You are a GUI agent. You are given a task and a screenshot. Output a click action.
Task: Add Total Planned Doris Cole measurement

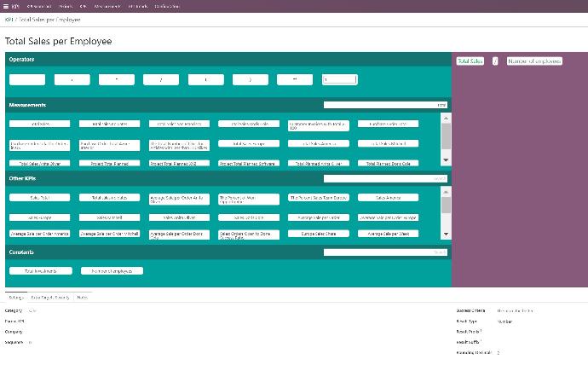pyautogui.click(x=388, y=163)
